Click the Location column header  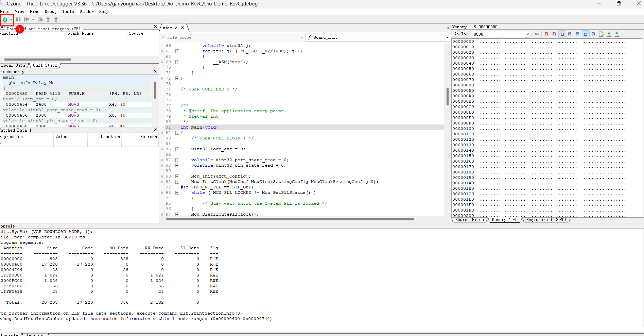point(110,137)
